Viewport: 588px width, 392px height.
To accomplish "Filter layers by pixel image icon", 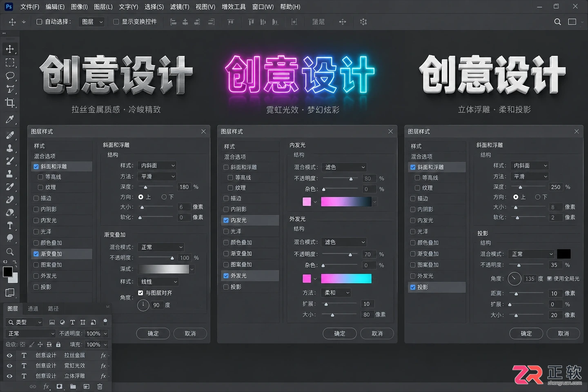I will tap(52, 322).
